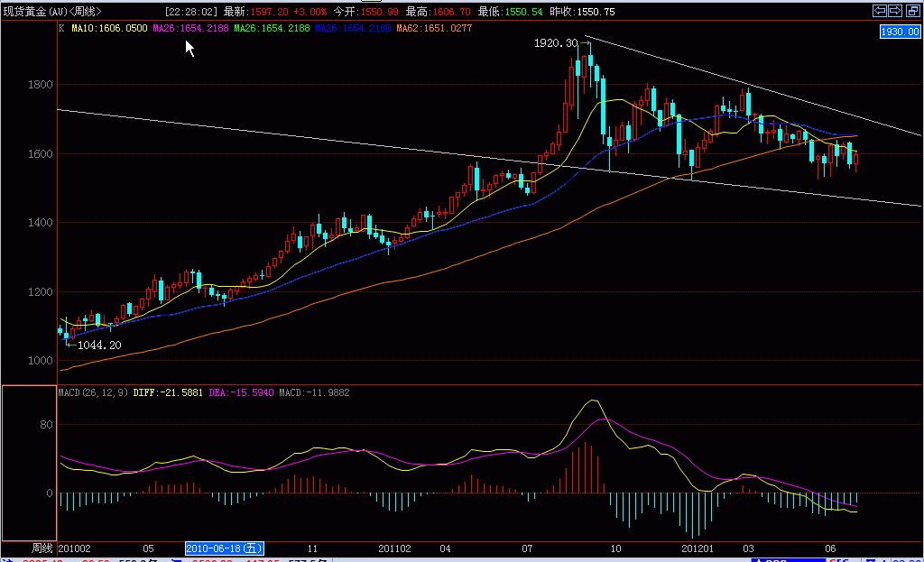Select the MA62:1651.0277 indicator label
The width and height of the screenshot is (924, 562).
pos(434,28)
